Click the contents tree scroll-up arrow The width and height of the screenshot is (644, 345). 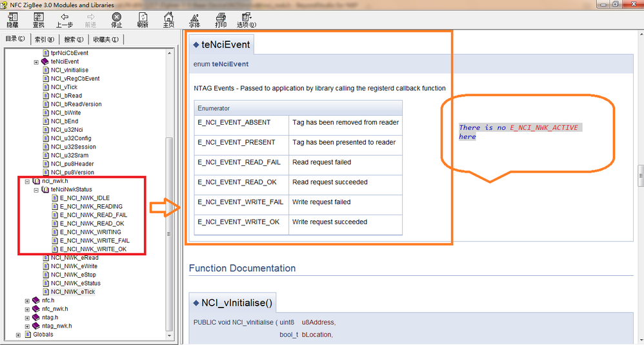click(x=169, y=53)
